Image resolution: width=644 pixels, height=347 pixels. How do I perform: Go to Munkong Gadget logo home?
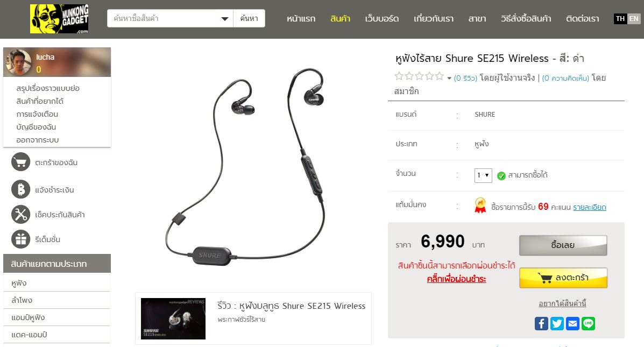tap(59, 19)
